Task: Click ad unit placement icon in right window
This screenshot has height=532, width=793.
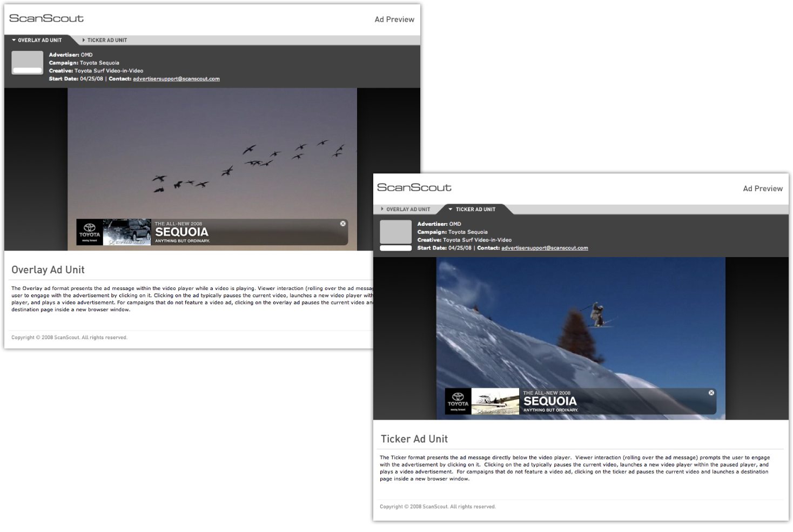Action: click(395, 235)
